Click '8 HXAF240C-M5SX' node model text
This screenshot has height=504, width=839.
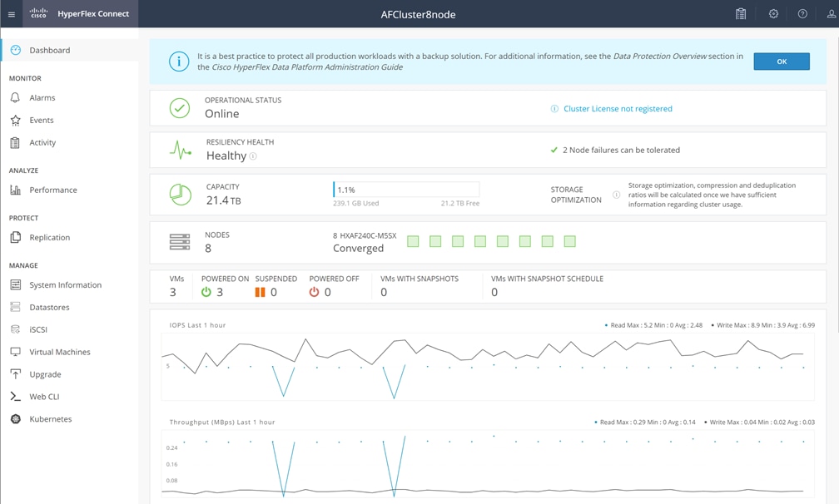pos(365,235)
